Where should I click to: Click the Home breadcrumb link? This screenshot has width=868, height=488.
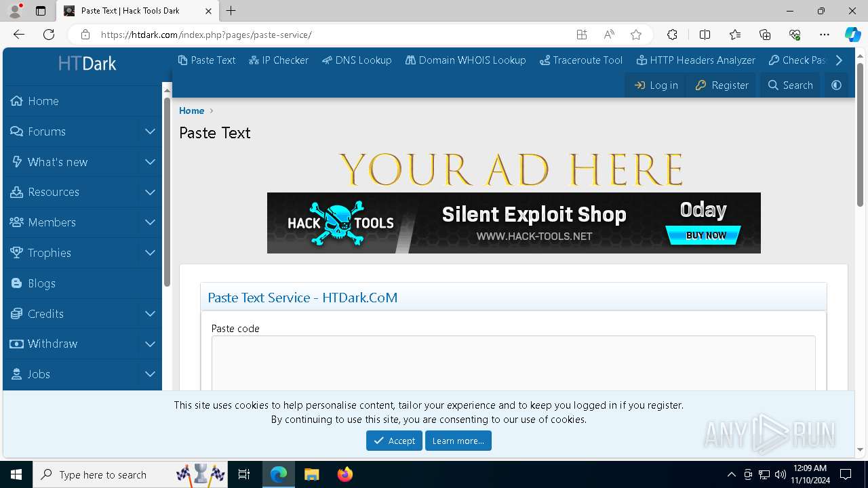pos(191,110)
